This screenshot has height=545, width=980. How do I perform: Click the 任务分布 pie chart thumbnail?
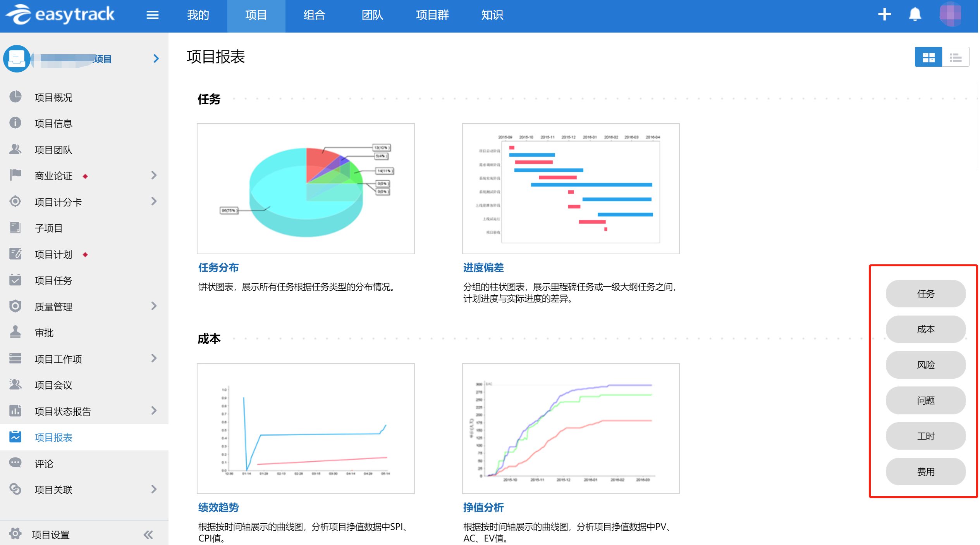[305, 189]
